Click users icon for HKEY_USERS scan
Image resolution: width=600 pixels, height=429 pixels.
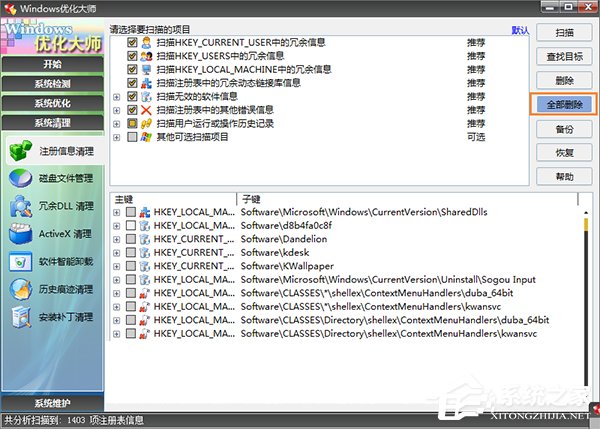[x=146, y=56]
